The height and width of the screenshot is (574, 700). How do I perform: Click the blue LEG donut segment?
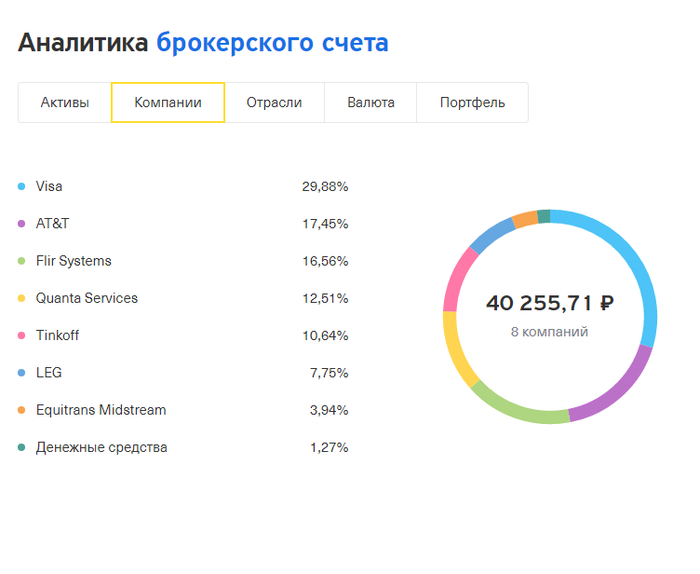[x=492, y=235]
